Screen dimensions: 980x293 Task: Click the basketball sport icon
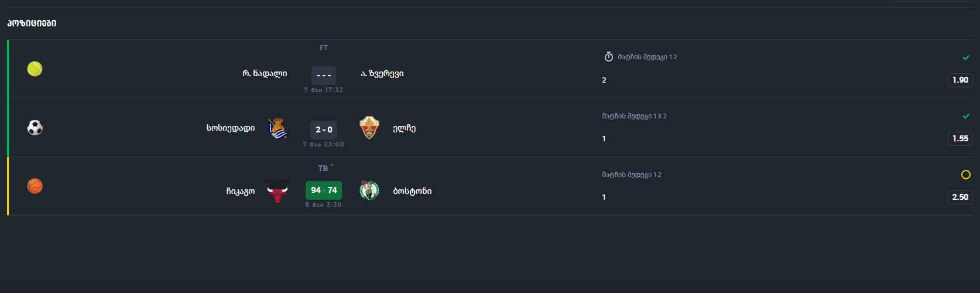[x=35, y=186]
